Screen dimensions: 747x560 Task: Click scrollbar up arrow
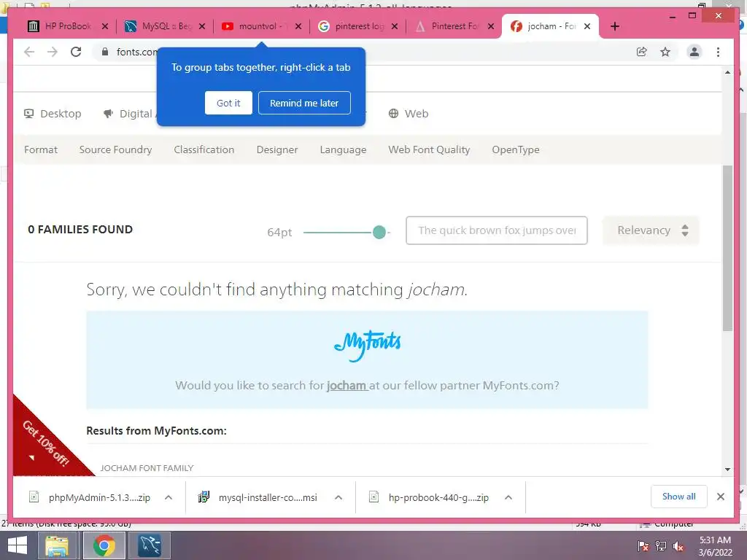pos(727,72)
